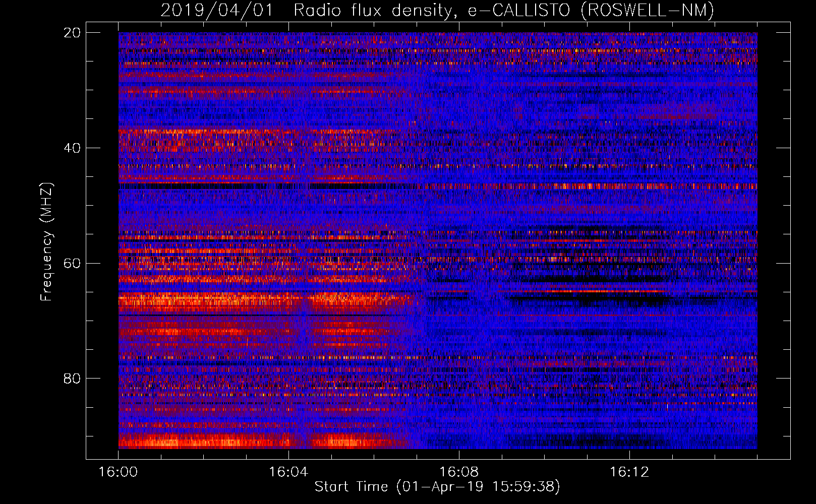Click the 'Start Time (01-Apr-19 15:59:38)' label
This screenshot has height=504, width=816.
pos(437,487)
